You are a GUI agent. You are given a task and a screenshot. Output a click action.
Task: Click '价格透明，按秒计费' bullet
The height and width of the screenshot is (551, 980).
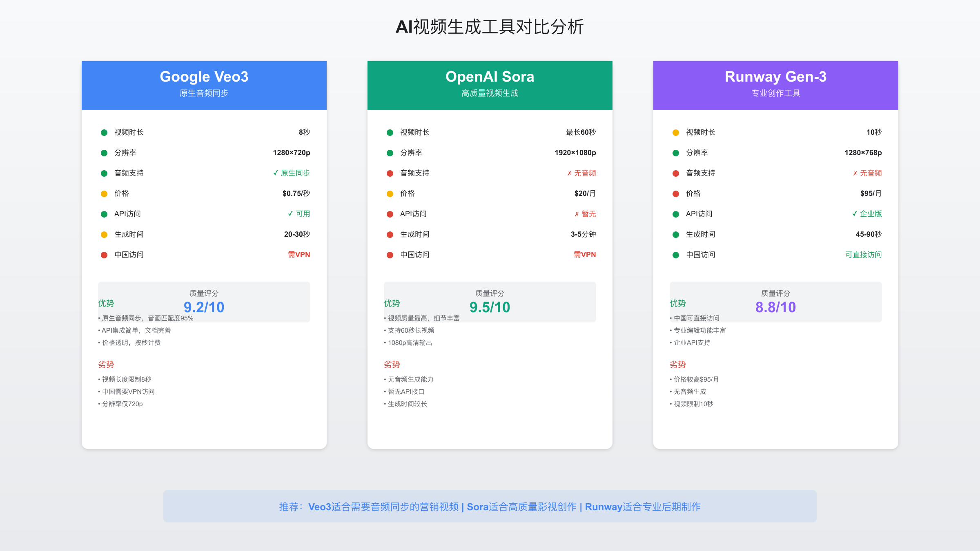[x=129, y=343]
